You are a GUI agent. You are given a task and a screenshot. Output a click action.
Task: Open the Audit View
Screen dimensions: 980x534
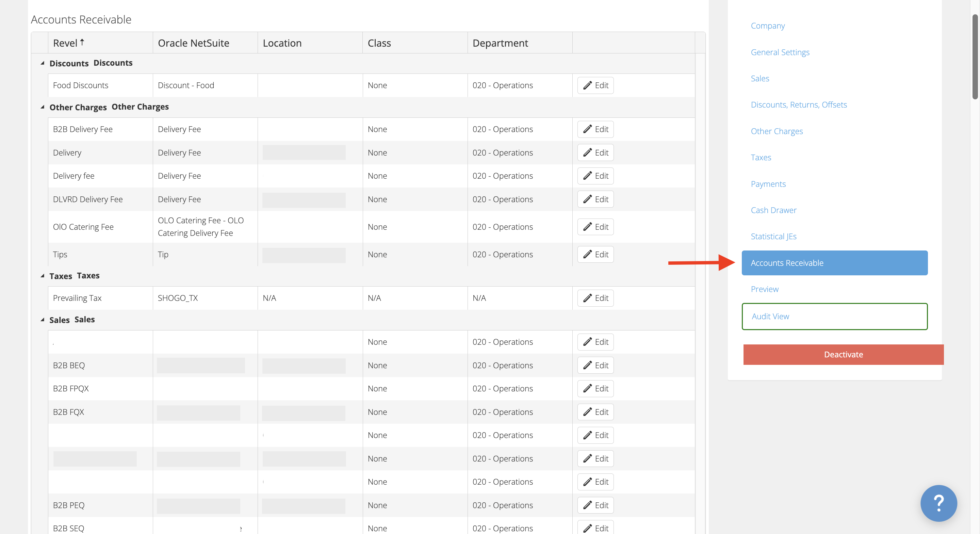click(834, 316)
